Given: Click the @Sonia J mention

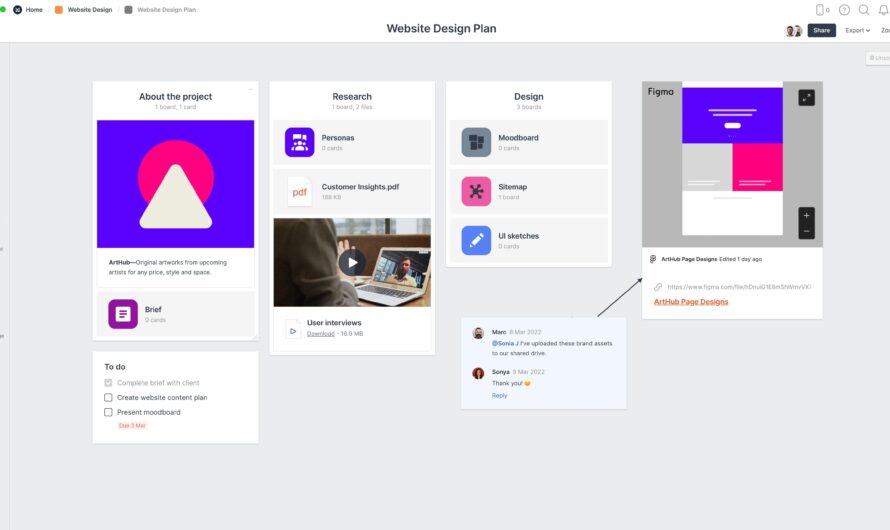Looking at the screenshot, I should pyautogui.click(x=505, y=343).
